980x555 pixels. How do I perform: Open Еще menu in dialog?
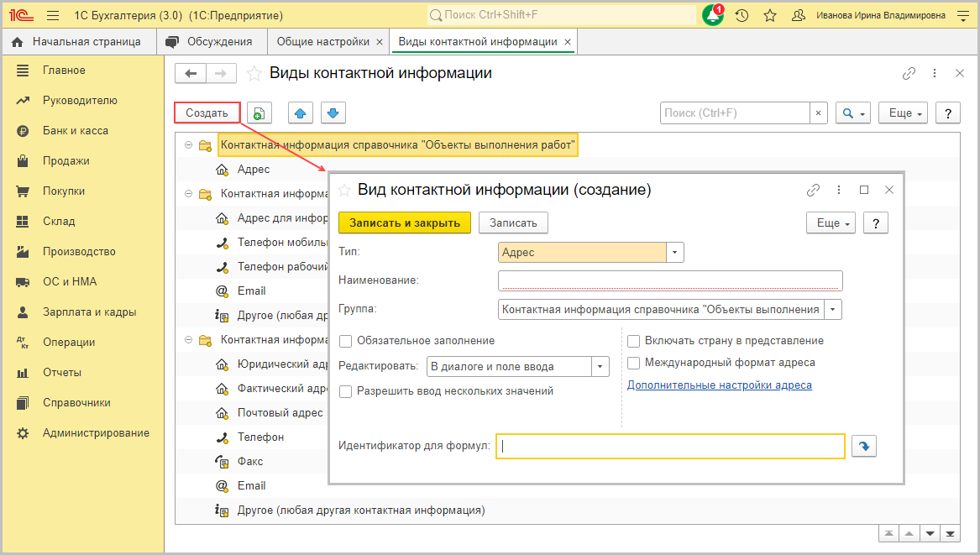831,223
